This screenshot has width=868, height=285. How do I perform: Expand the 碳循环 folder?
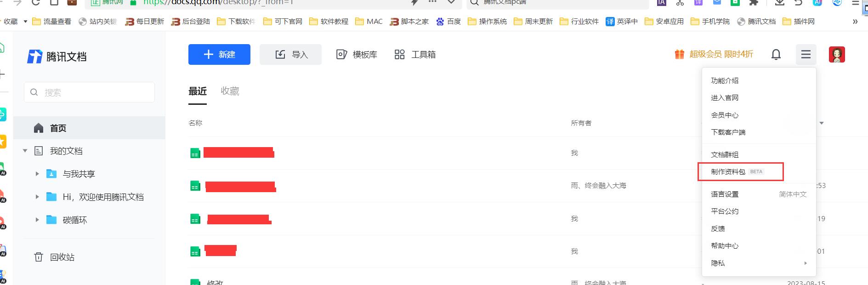click(37, 220)
